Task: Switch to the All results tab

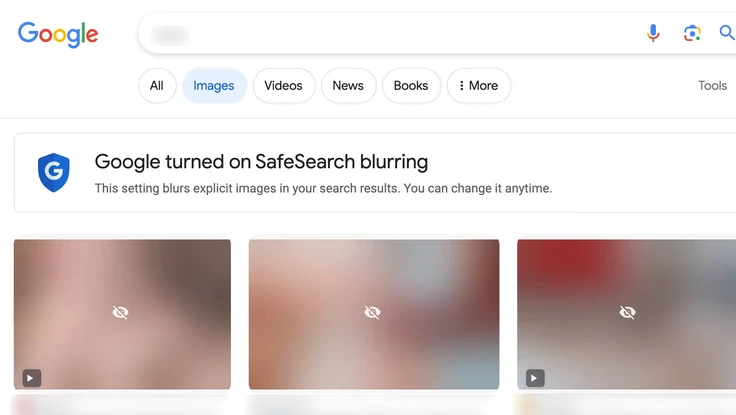Action: (x=157, y=86)
